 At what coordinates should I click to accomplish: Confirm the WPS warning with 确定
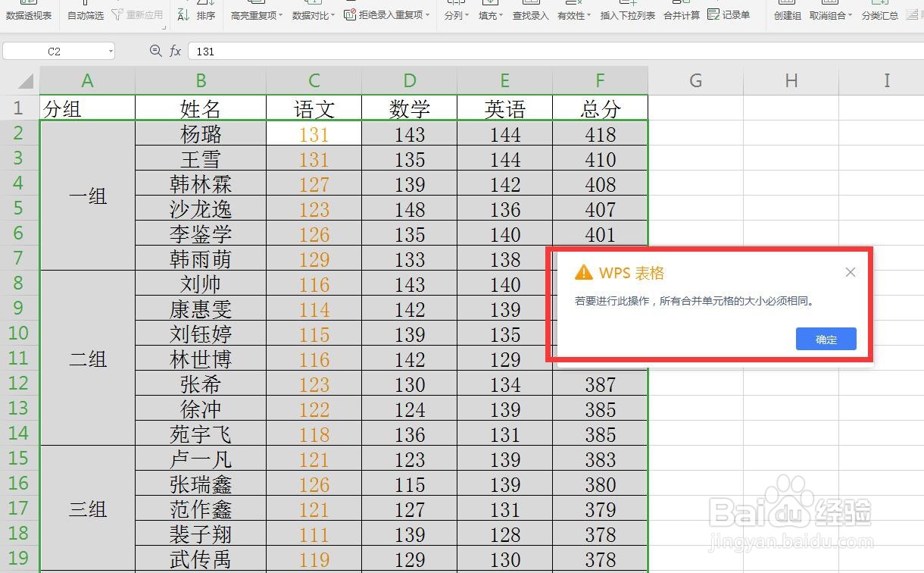(x=825, y=339)
